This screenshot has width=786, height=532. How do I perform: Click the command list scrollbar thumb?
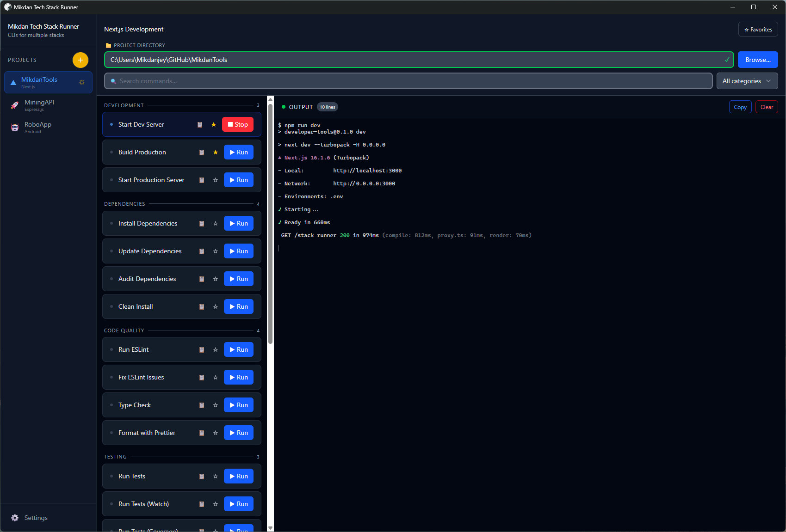(271, 224)
